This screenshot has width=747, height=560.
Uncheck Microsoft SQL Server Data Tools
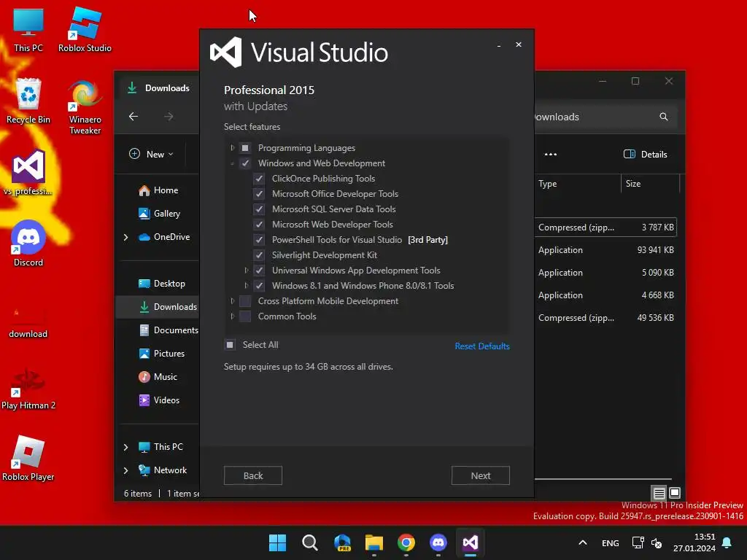pos(259,209)
